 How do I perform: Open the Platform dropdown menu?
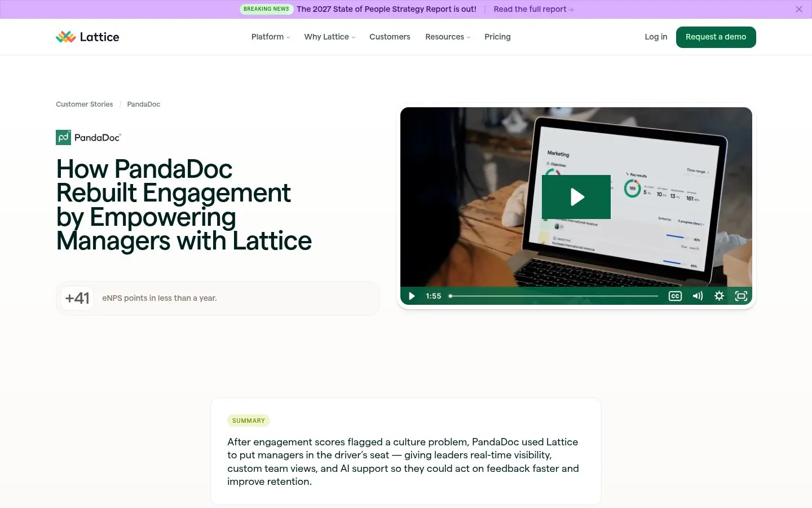pos(271,37)
